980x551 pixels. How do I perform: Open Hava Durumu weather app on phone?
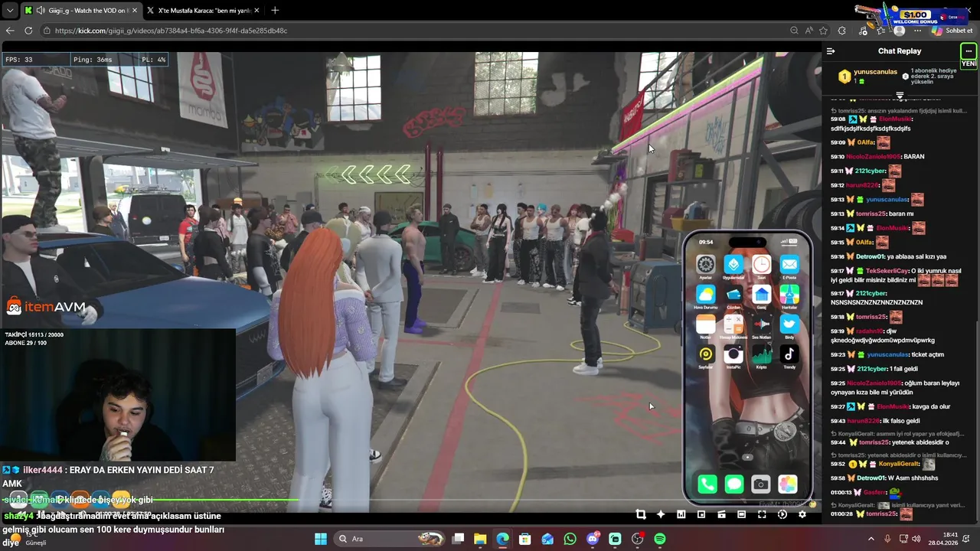coord(706,295)
